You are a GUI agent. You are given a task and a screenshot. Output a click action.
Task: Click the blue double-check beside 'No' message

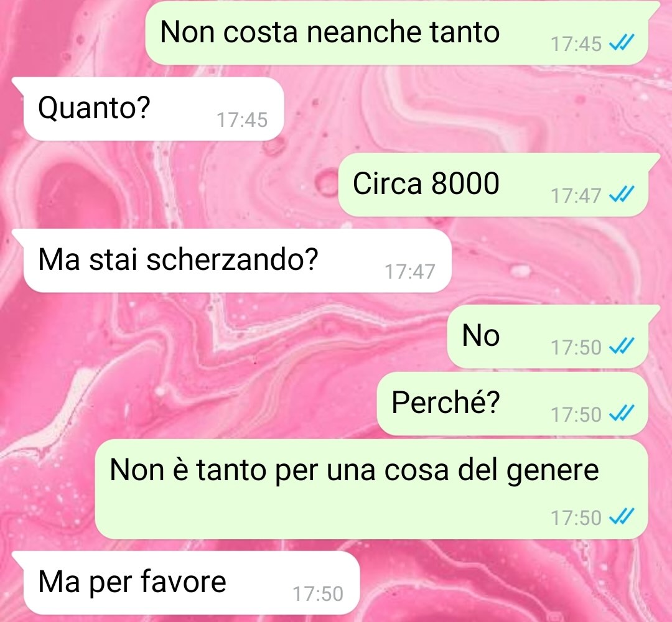coord(622,346)
